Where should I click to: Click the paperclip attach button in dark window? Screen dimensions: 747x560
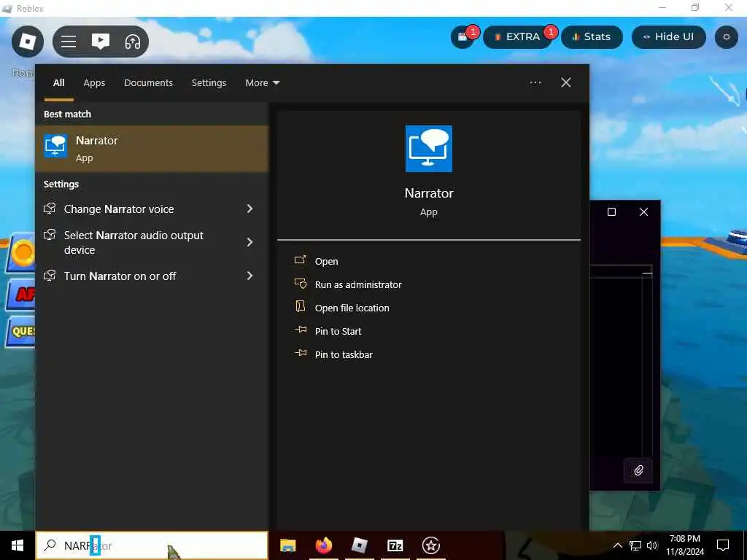coord(638,470)
